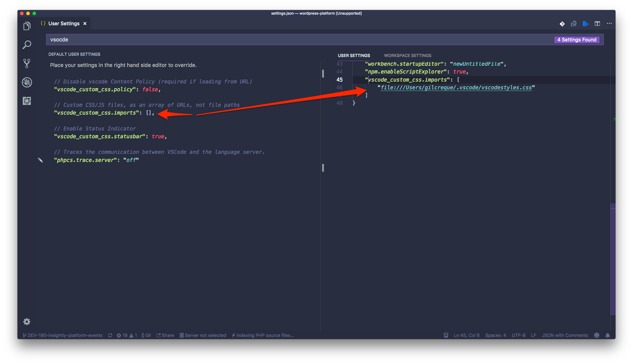This screenshot has height=364, width=633.
Task: Open the Search view in sidebar
Action: pos(27,45)
